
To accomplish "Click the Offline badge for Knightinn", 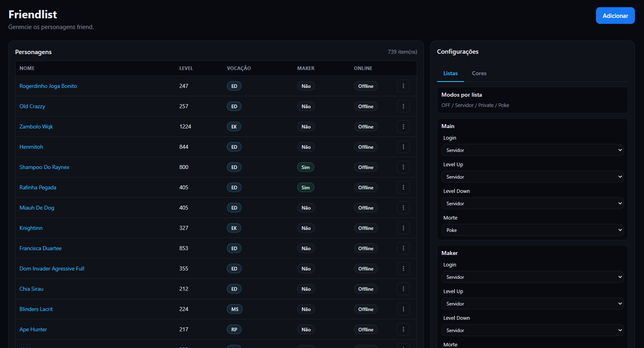I will coord(366,228).
